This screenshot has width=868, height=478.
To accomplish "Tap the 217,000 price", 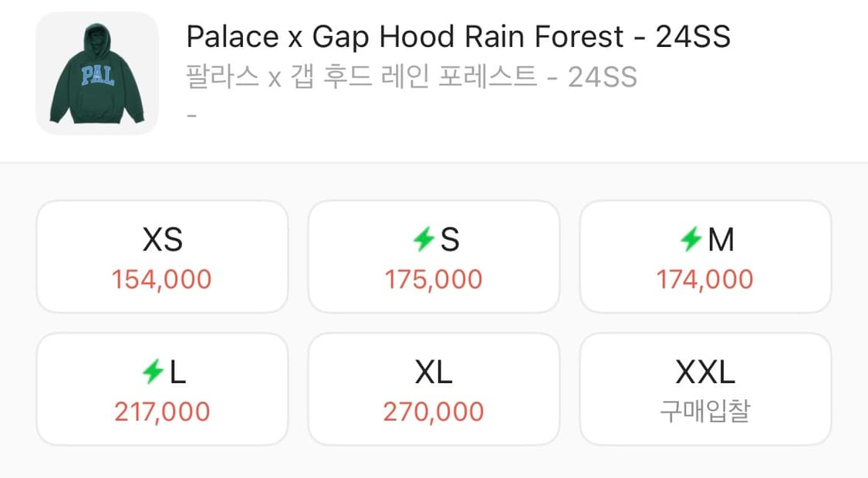I will pos(162,412).
